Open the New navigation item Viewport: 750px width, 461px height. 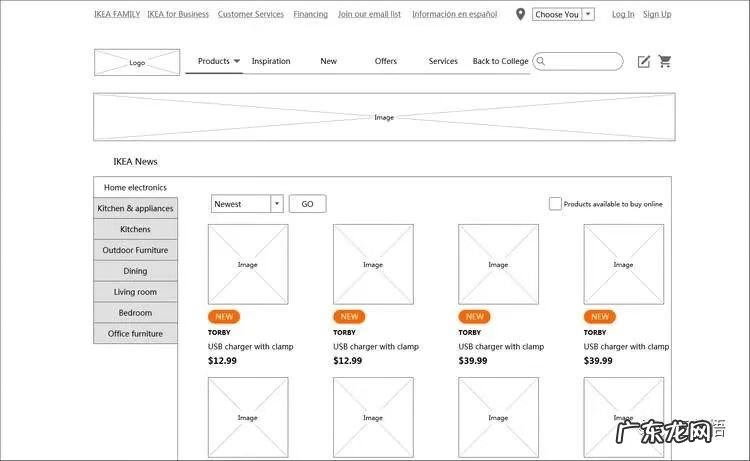tap(329, 61)
